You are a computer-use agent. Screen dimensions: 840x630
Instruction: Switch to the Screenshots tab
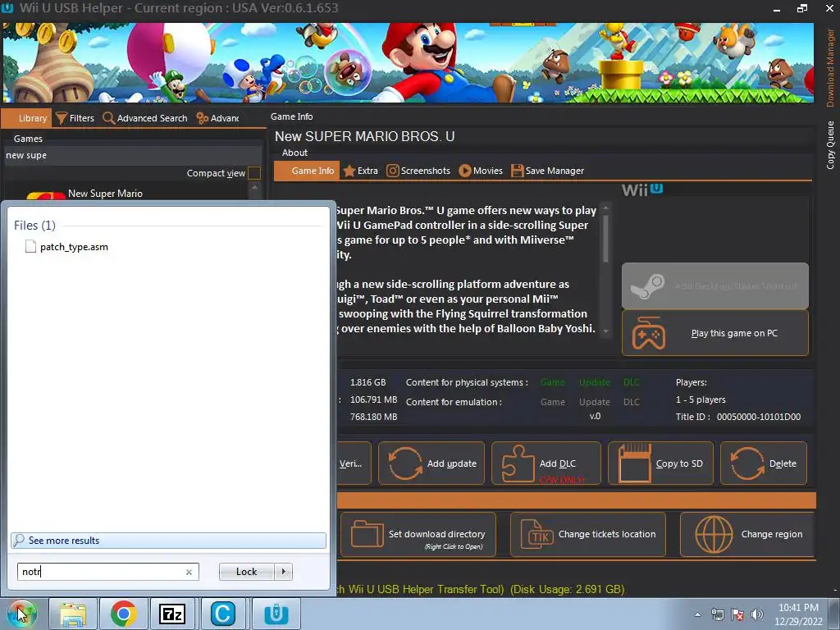coord(418,171)
